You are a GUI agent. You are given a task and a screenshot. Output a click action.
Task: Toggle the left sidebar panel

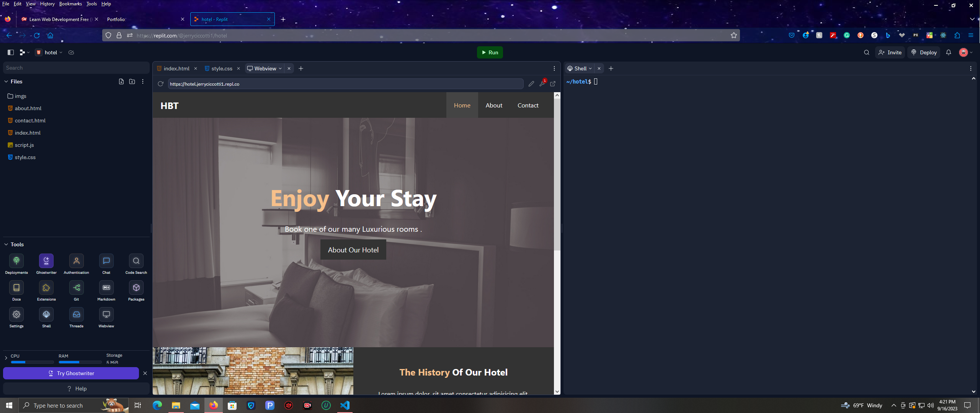click(x=11, y=52)
